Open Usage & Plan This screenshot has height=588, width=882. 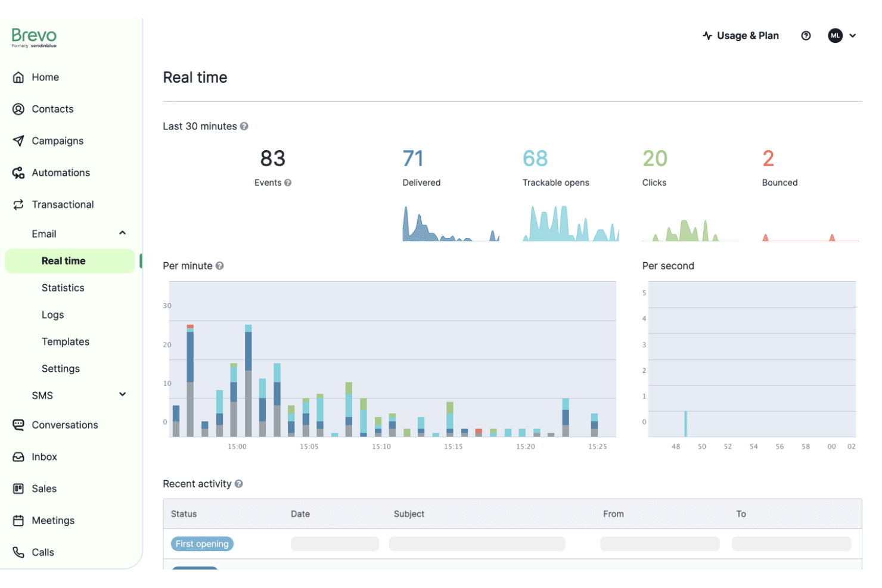point(741,36)
